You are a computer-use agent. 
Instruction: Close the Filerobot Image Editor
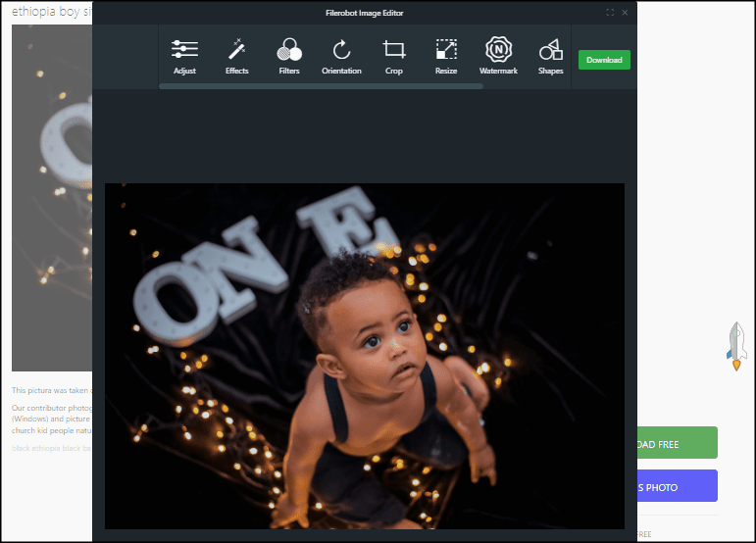click(x=625, y=13)
